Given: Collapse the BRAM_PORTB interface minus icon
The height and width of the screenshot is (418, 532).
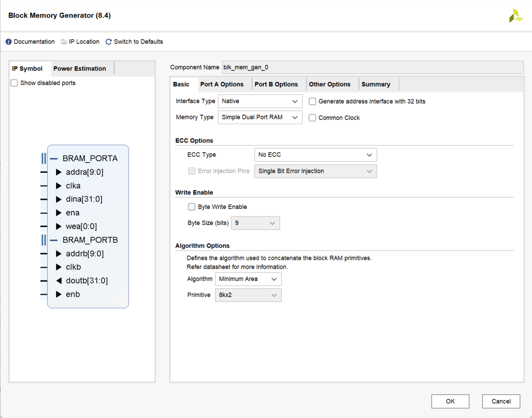Looking at the screenshot, I should pos(54,240).
